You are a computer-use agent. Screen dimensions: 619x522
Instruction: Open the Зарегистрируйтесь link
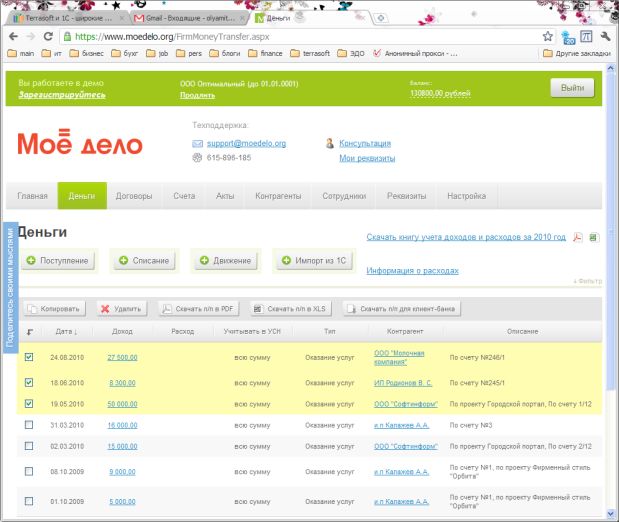61,95
